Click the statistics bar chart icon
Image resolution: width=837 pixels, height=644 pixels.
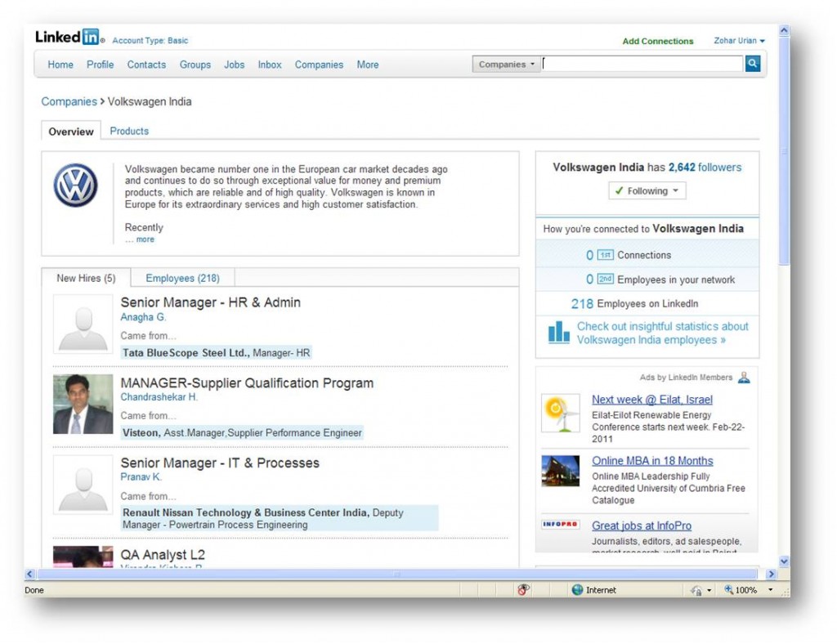[558, 332]
